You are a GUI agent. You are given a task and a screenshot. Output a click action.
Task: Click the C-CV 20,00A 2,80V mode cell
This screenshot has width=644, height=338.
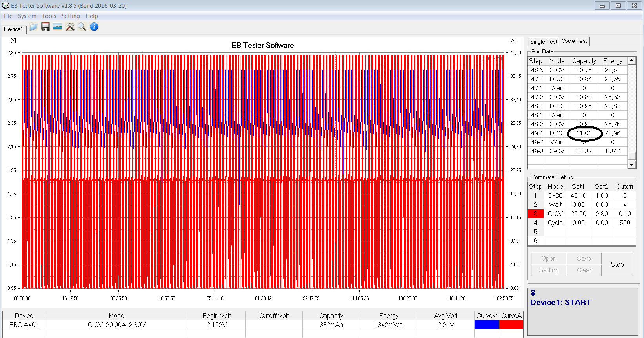(116, 325)
